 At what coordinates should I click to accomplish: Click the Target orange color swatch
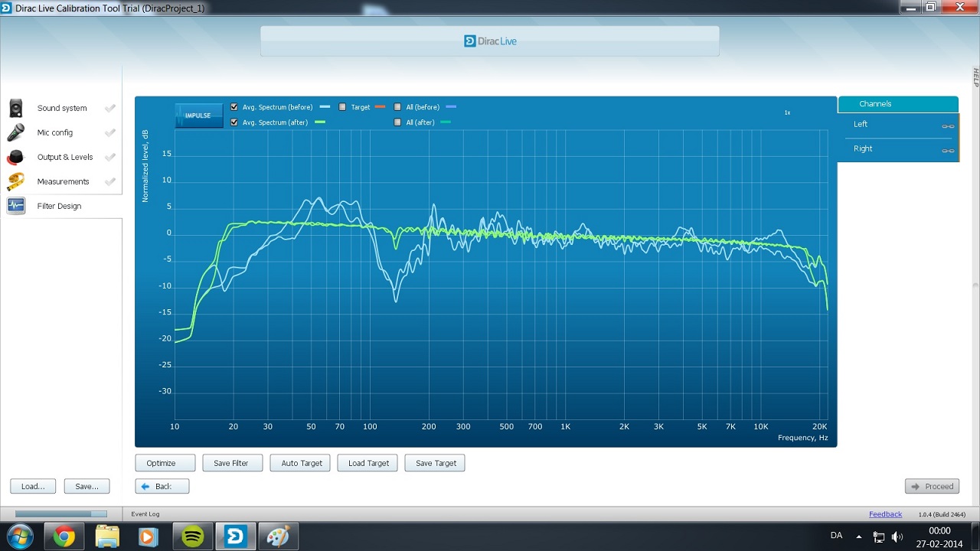pos(381,107)
